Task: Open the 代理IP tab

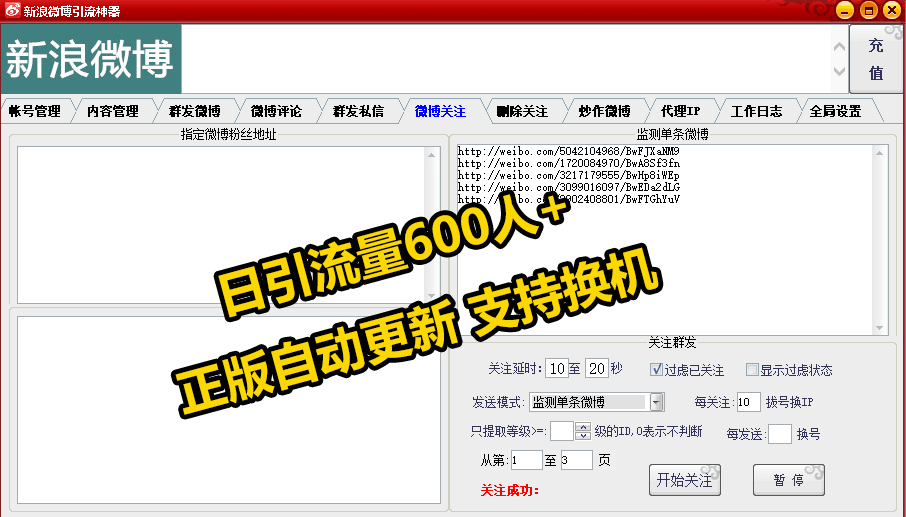Action: tap(681, 111)
